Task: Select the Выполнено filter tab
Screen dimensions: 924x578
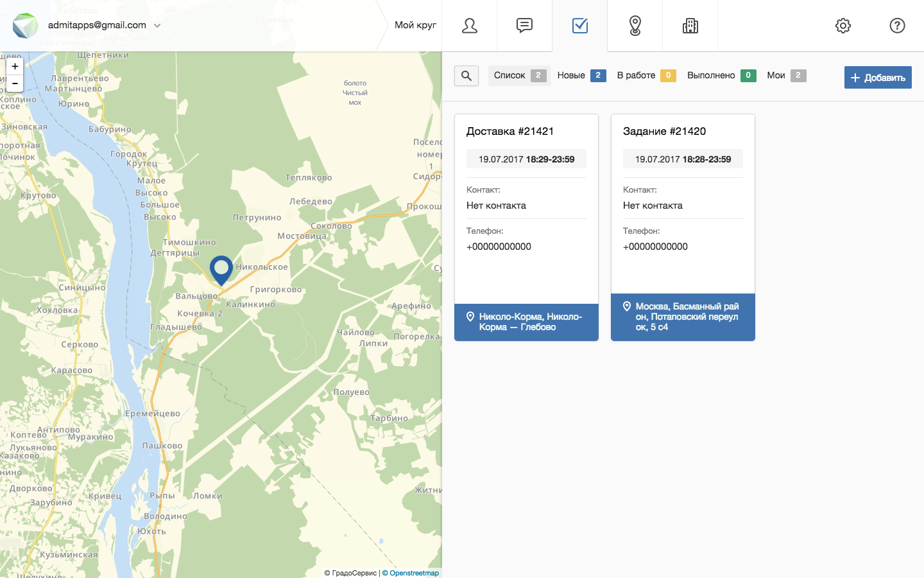Action: click(721, 75)
